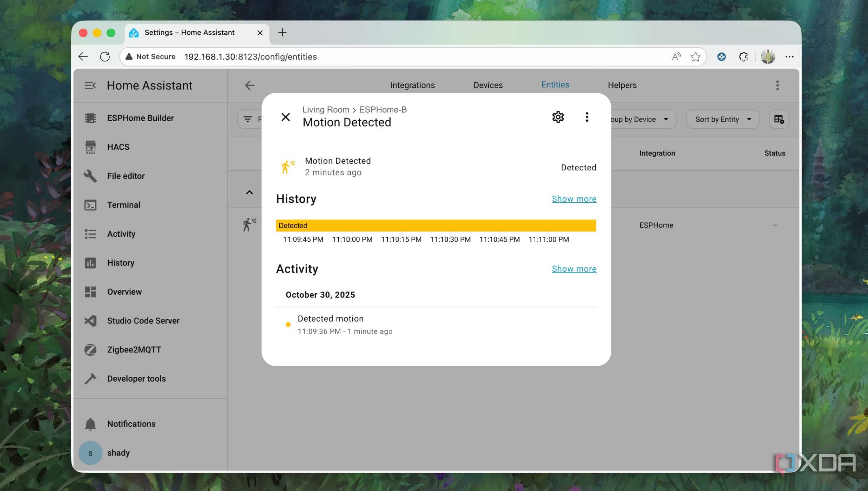
Task: Click the Status column header
Action: [x=775, y=153]
